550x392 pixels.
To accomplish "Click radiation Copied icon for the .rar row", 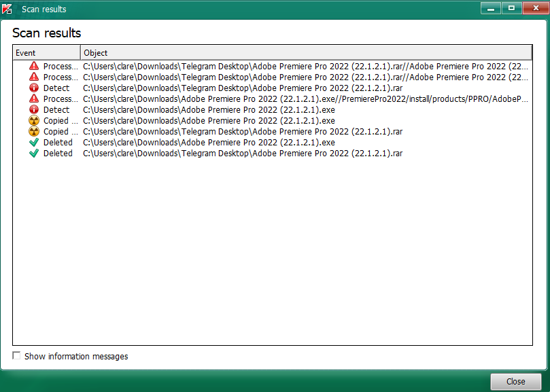I will click(x=34, y=132).
